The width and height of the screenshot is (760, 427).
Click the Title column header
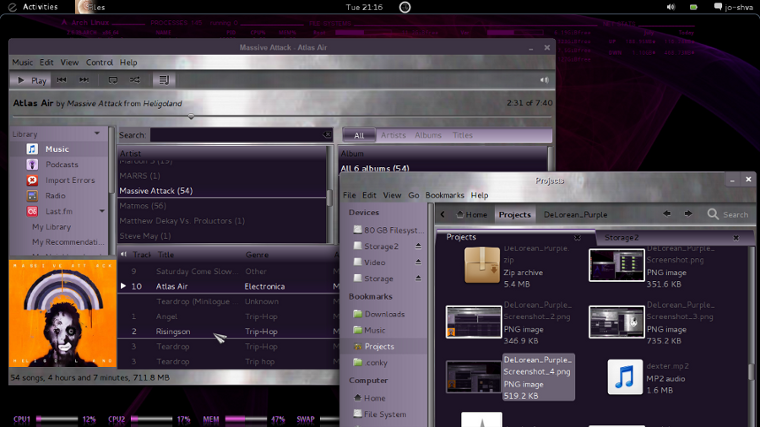coord(166,254)
